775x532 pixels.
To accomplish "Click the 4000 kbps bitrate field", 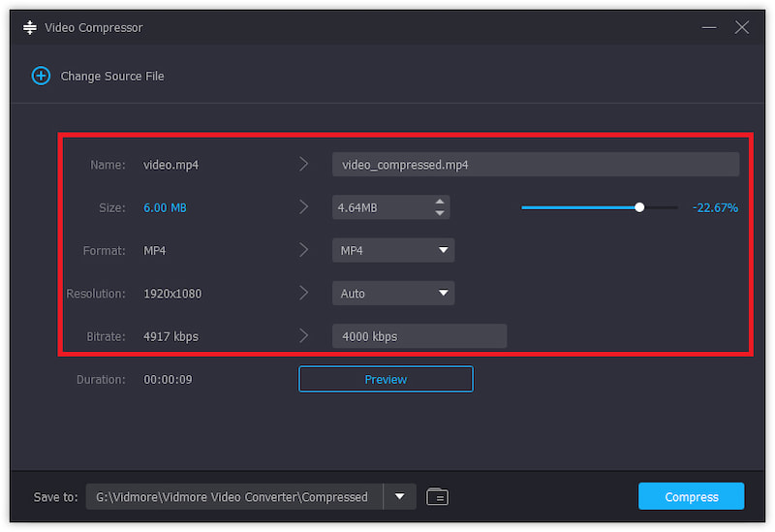I will [x=419, y=336].
